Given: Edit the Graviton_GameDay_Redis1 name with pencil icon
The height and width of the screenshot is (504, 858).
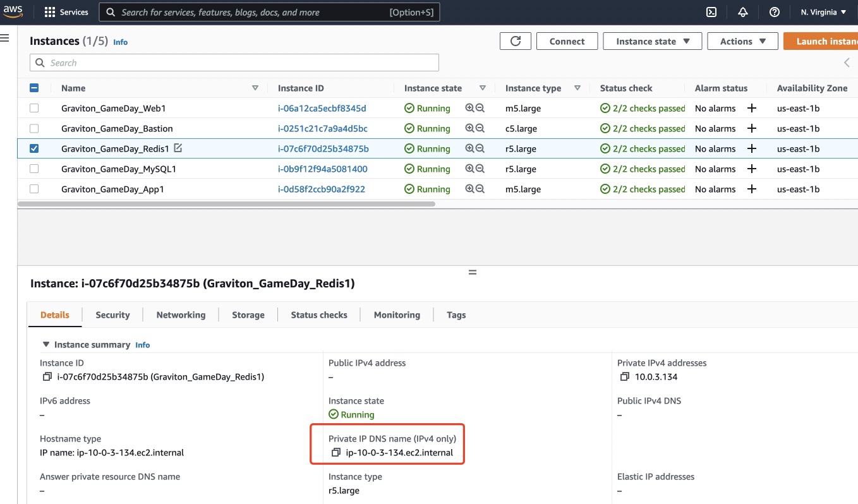Looking at the screenshot, I should pyautogui.click(x=178, y=148).
